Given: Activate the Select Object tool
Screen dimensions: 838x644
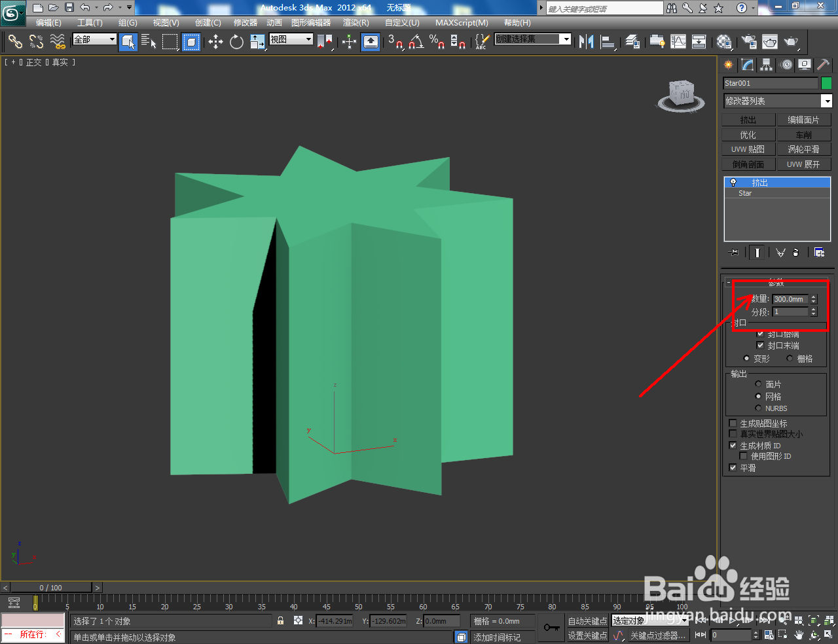Looking at the screenshot, I should pos(128,41).
